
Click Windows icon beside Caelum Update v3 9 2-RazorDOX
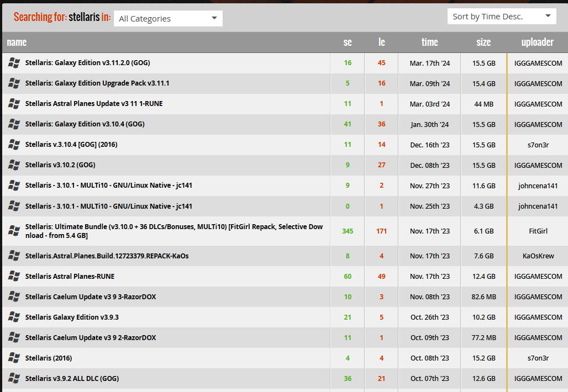(14, 338)
